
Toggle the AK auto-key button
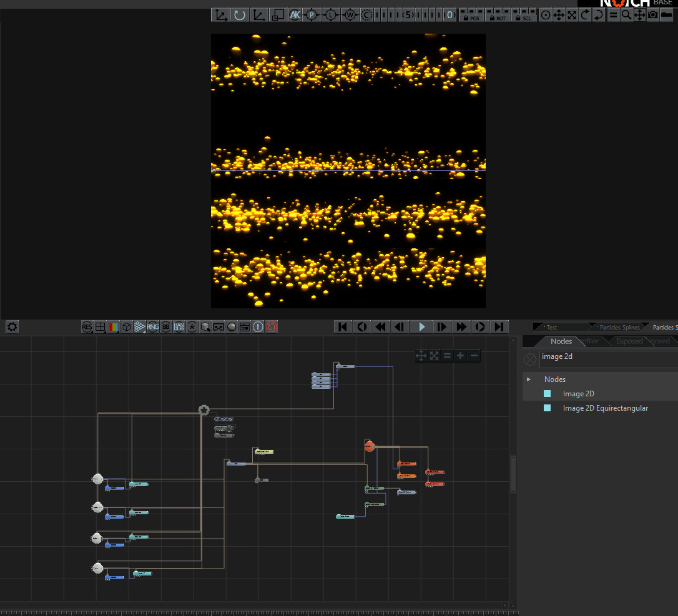pos(295,15)
